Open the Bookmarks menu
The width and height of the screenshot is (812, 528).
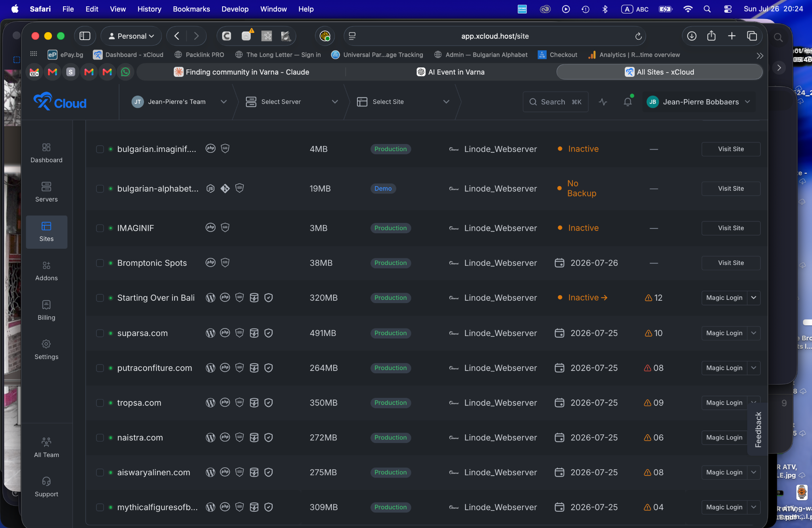[191, 9]
